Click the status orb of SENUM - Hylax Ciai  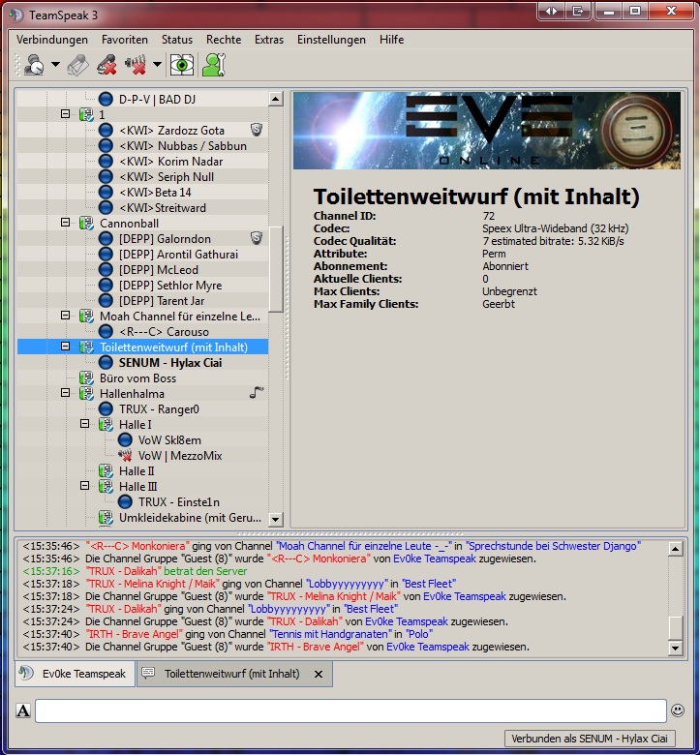click(106, 363)
